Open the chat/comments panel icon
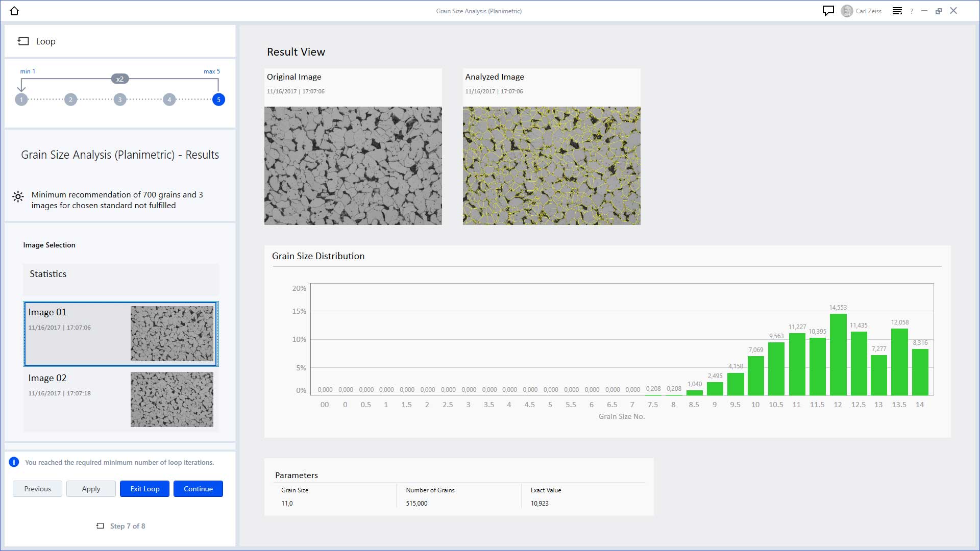The image size is (980, 551). [828, 11]
